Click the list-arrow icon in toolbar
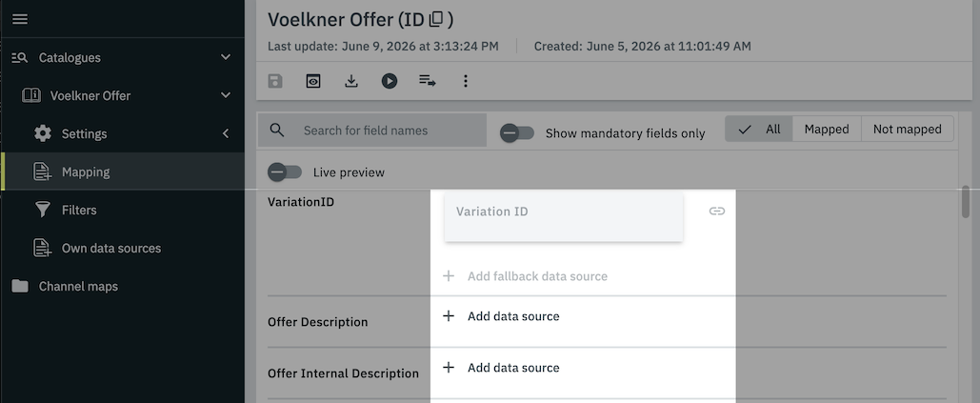The image size is (980, 403). (x=428, y=81)
